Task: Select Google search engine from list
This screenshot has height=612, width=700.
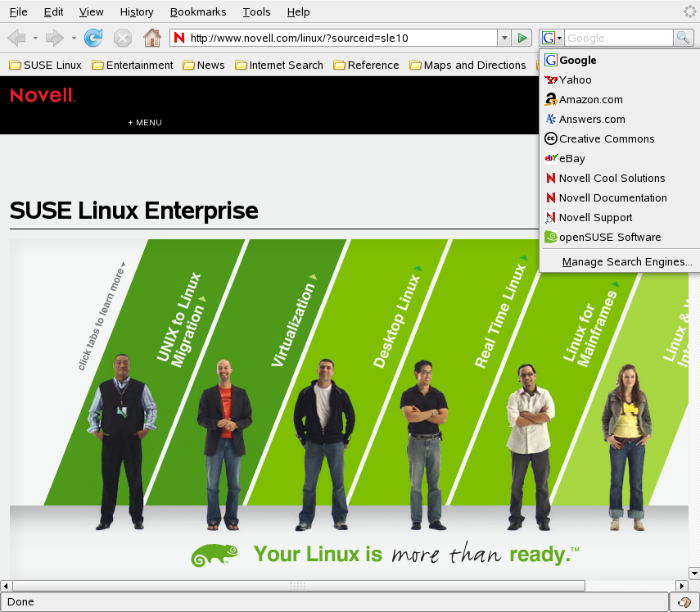Action: coord(620,60)
